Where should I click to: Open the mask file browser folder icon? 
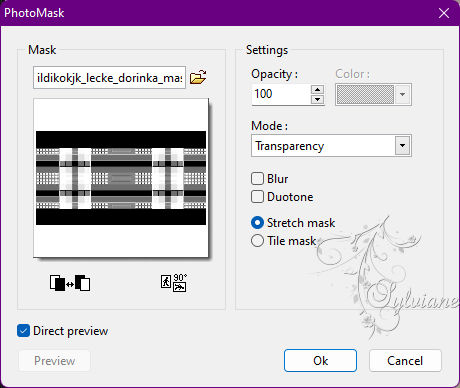click(x=198, y=77)
